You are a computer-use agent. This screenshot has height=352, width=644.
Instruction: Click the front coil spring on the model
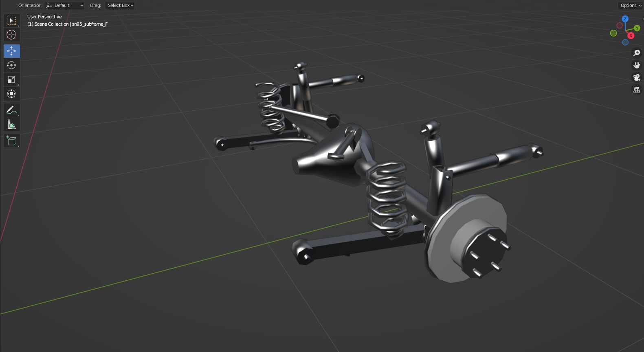pyautogui.click(x=386, y=200)
